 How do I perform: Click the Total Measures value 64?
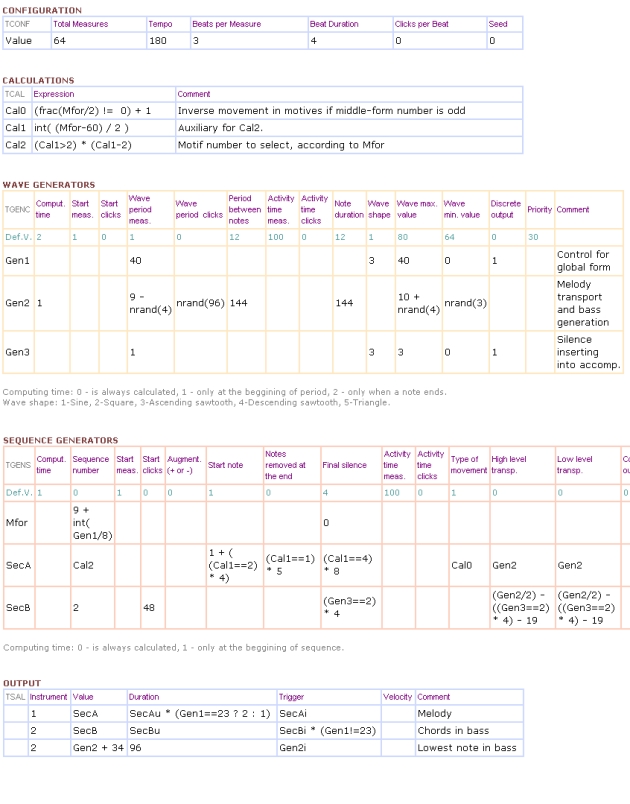(x=58, y=41)
